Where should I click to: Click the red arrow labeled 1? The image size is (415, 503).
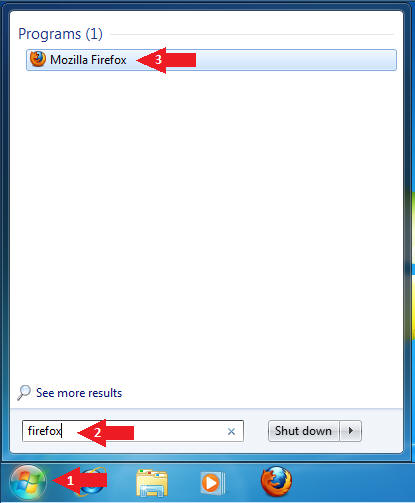[79, 481]
